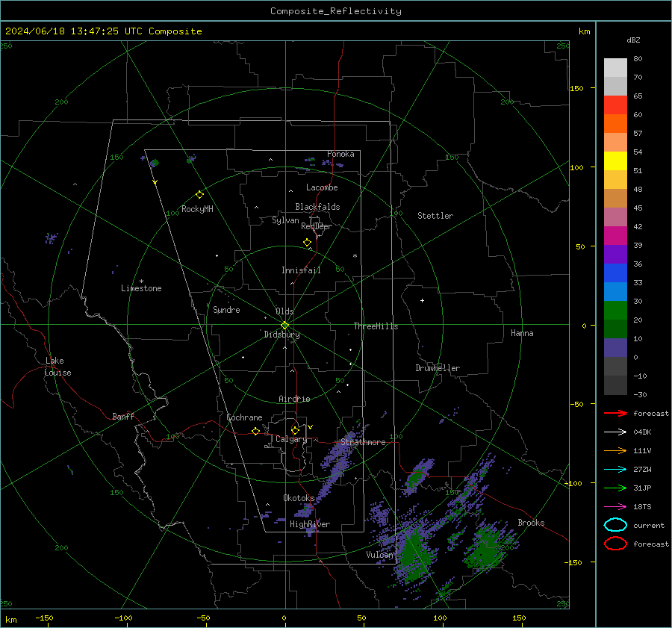Click the Sylvan label on map
672x628 pixels.
285,220
